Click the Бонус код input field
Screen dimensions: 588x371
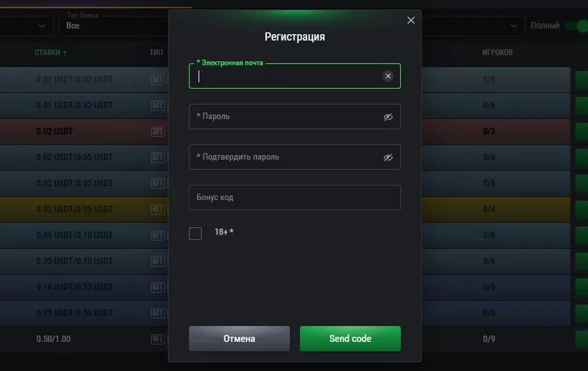point(294,198)
